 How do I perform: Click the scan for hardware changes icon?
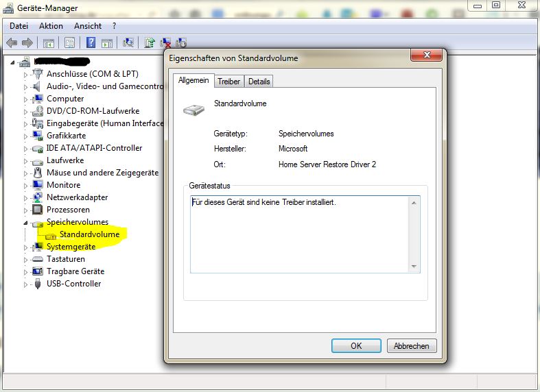[x=128, y=42]
